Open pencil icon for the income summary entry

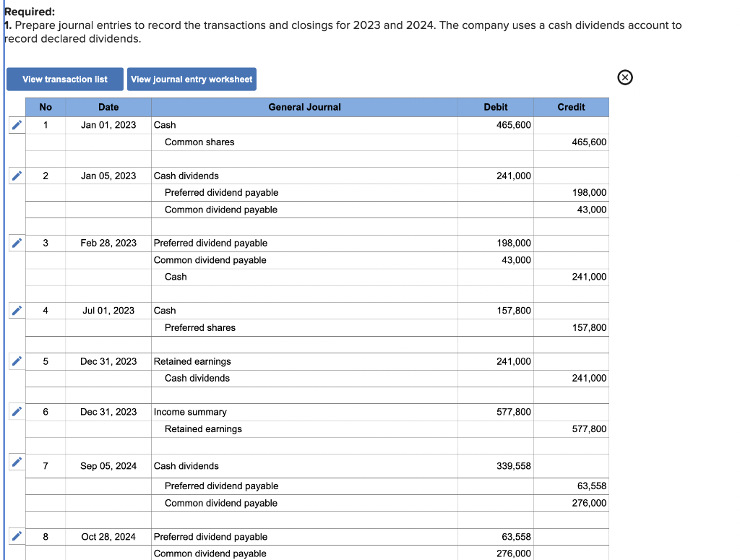coord(16,411)
